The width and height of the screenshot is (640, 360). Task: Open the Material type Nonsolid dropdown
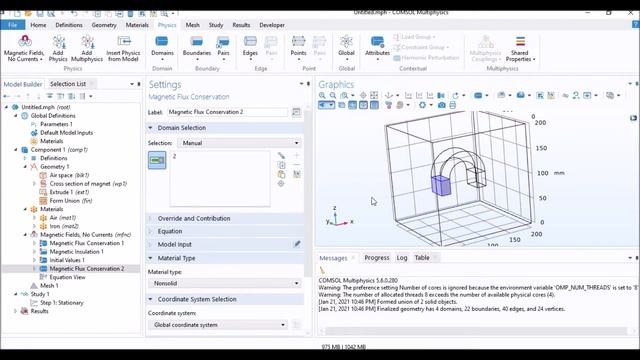pos(224,283)
